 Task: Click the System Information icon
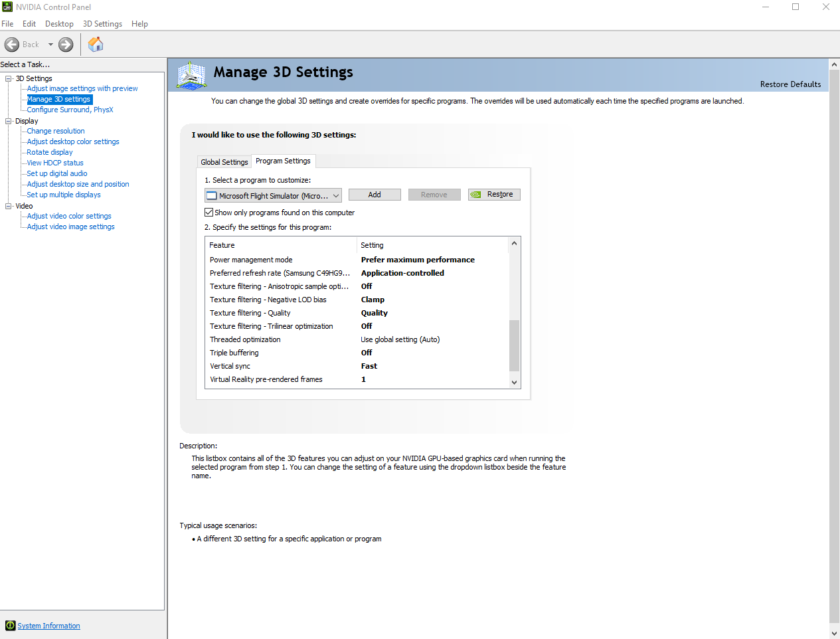pyautogui.click(x=10, y=626)
